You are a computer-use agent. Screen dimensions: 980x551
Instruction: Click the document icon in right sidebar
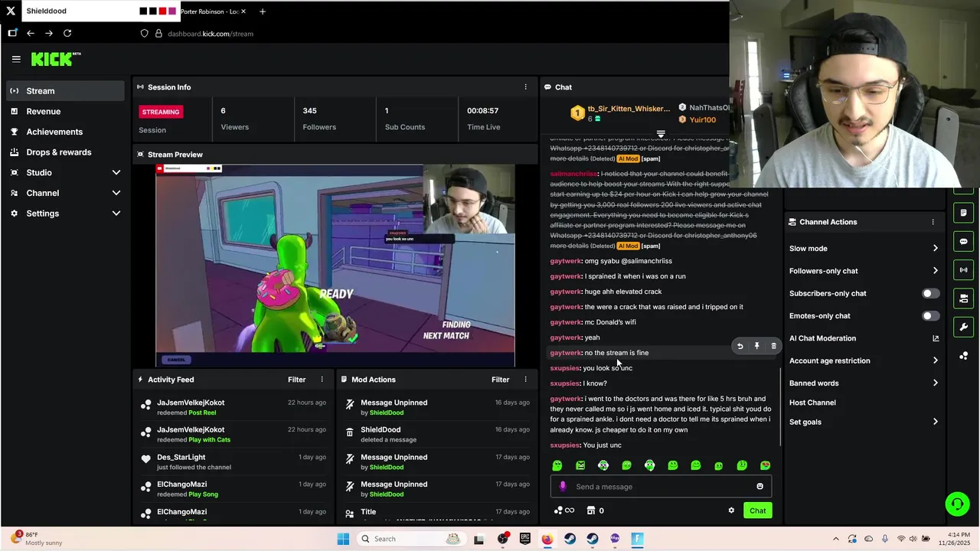point(963,213)
